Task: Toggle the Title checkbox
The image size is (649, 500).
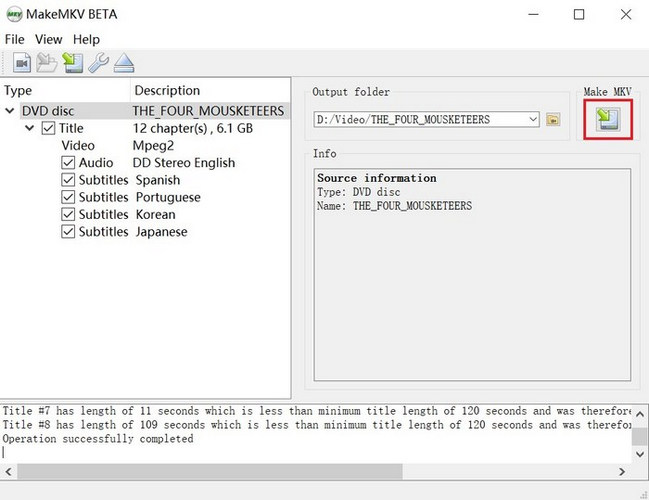Action: (x=48, y=128)
